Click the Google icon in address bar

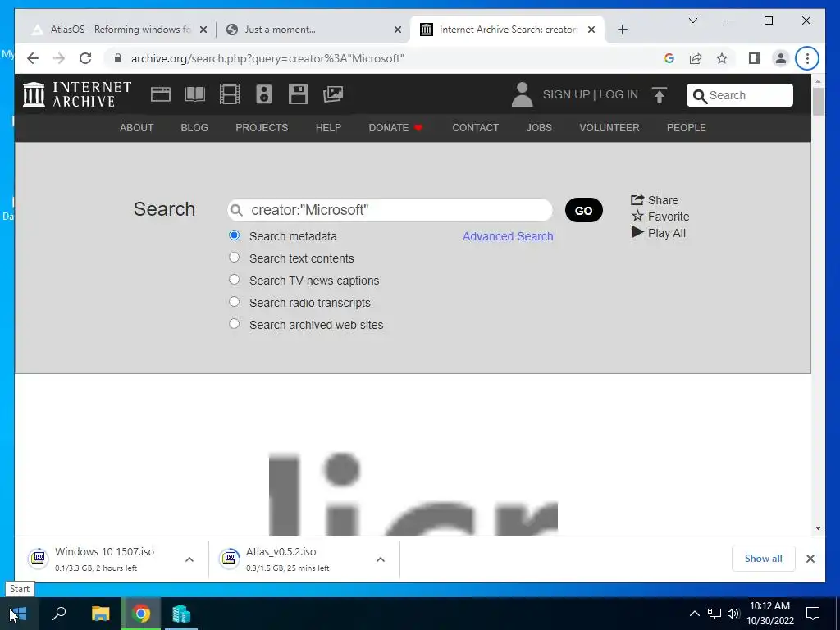pos(669,58)
